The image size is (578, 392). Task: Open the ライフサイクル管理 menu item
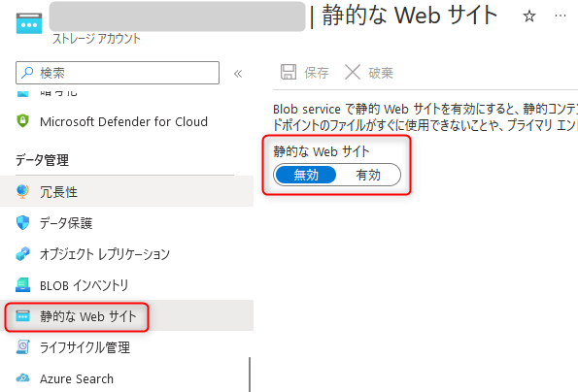tap(127, 347)
